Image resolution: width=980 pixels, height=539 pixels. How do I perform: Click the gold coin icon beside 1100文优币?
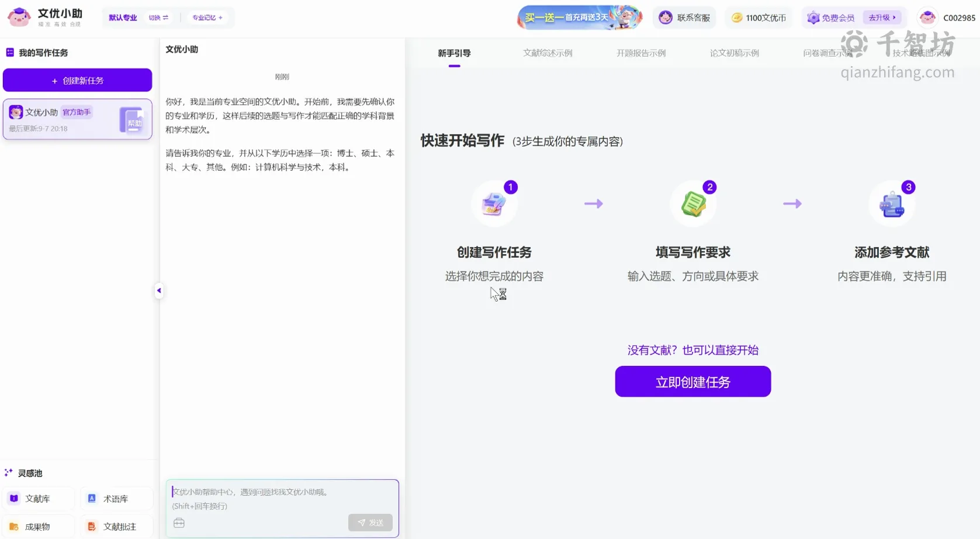coord(737,18)
